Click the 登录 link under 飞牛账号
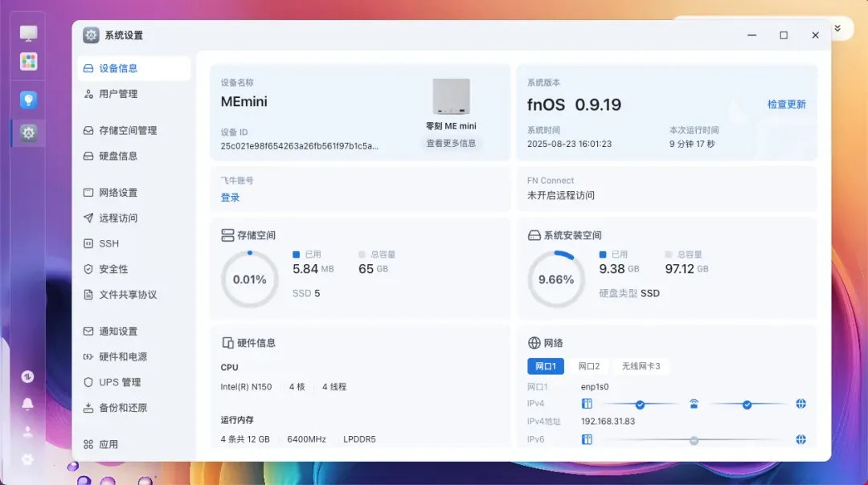868x485 pixels. click(x=230, y=198)
